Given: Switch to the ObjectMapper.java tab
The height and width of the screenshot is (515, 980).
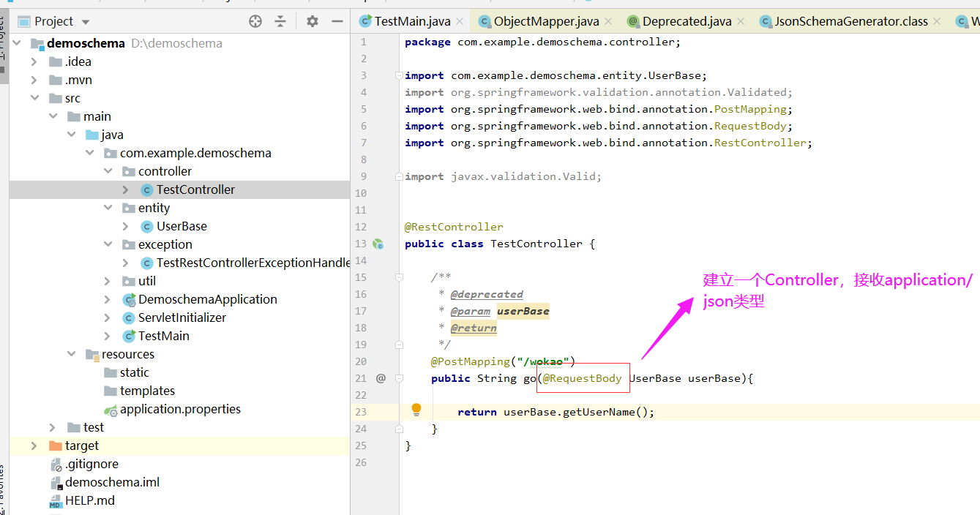Looking at the screenshot, I should pyautogui.click(x=545, y=21).
